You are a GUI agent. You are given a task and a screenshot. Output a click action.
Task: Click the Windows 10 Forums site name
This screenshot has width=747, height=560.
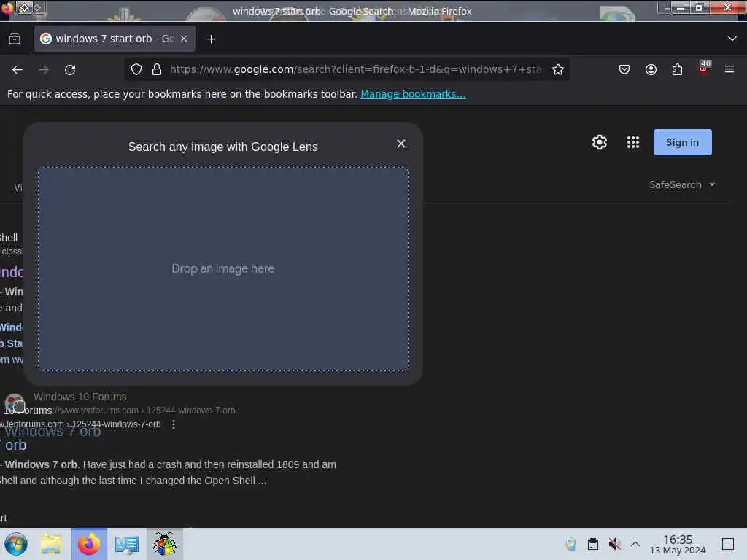tap(80, 397)
